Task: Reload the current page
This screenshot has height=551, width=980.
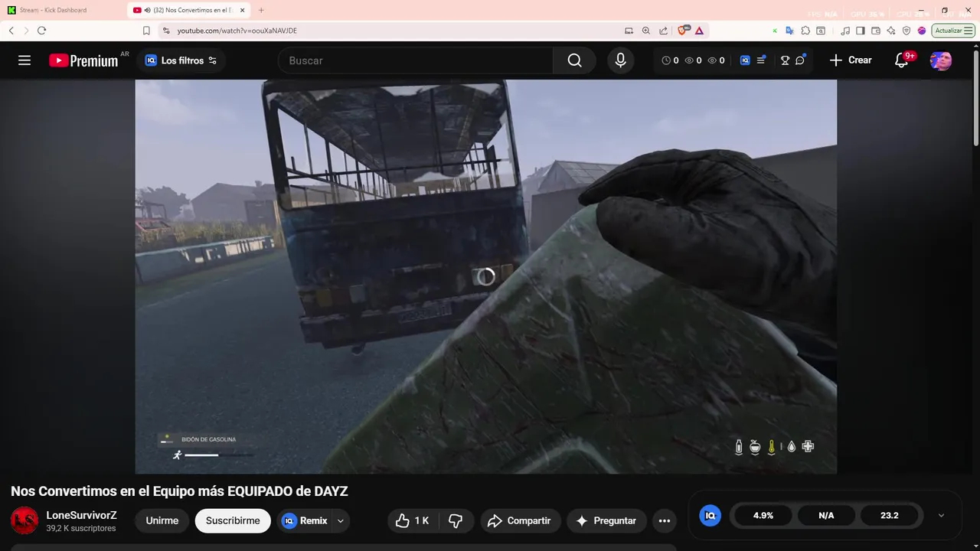Action: pos(41,31)
